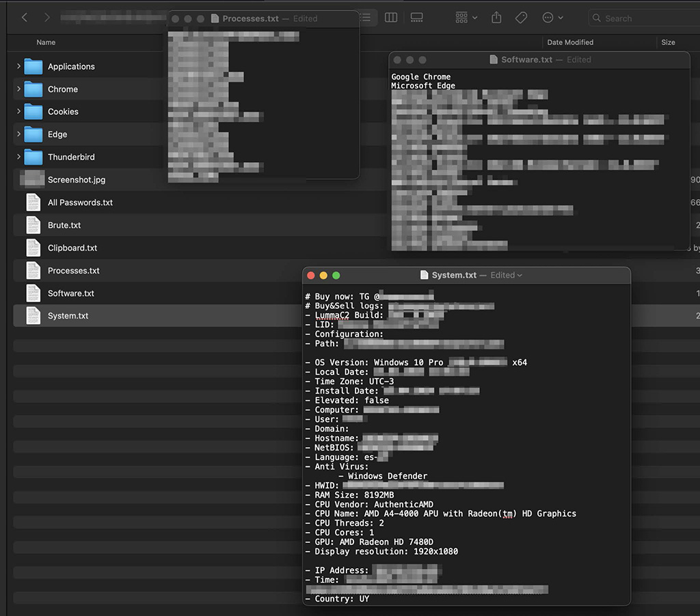Expand the Thunderbird folder
Viewport: 700px width, 616px height.
click(x=18, y=157)
